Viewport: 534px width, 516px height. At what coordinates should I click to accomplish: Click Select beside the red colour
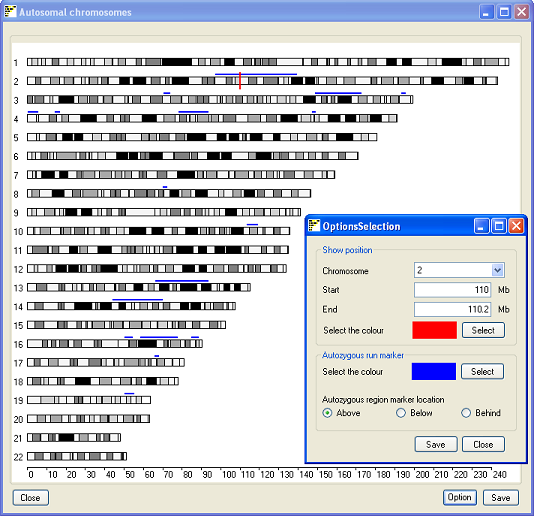click(483, 330)
